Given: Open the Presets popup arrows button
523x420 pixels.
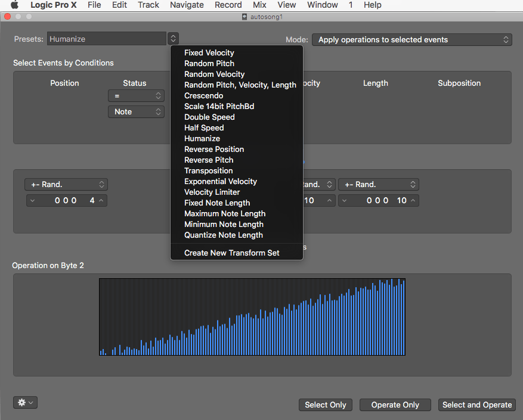Looking at the screenshot, I should [x=173, y=38].
